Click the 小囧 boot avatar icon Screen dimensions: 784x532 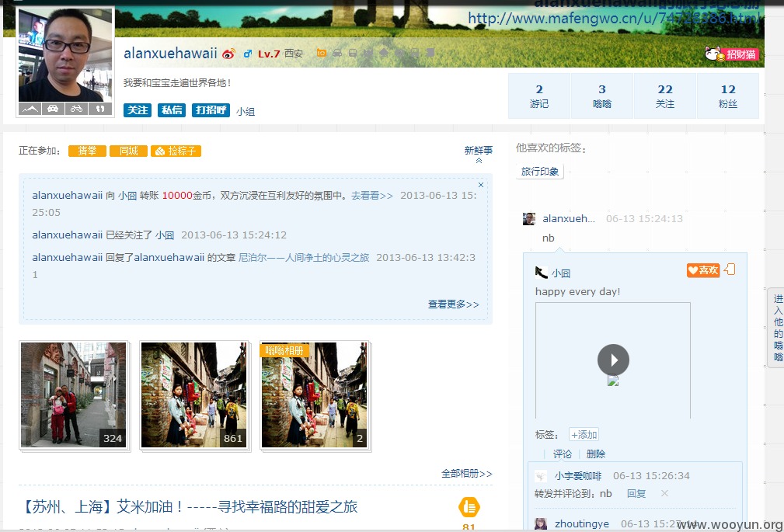tap(541, 273)
